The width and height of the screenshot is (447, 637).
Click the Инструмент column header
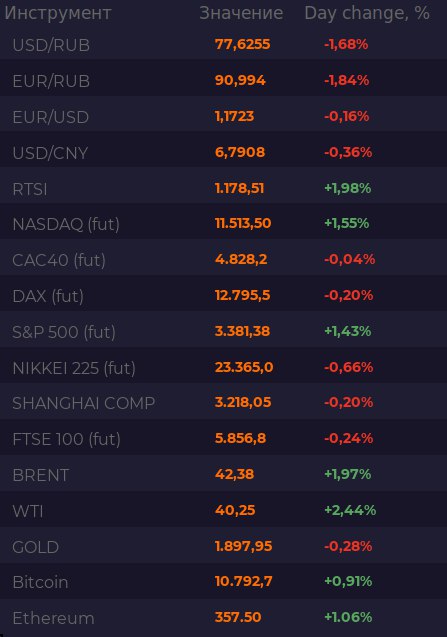click(x=58, y=13)
